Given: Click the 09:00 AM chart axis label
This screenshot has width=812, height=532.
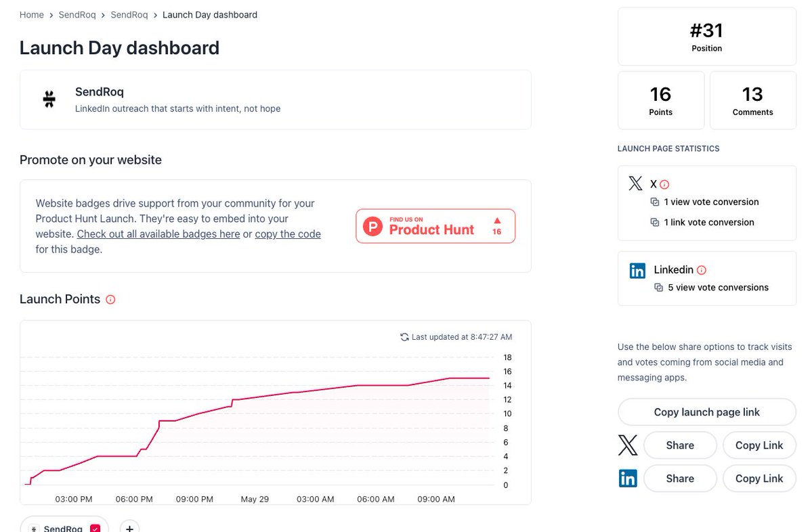Looking at the screenshot, I should click(x=436, y=500).
